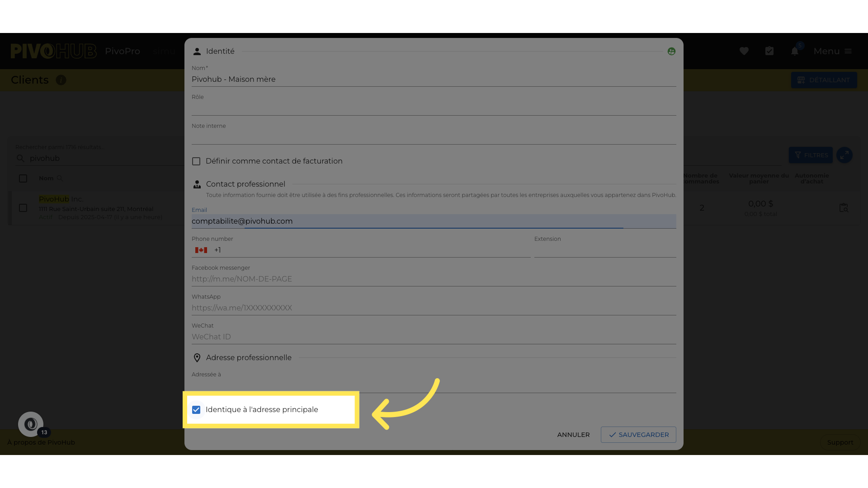
Task: Enable 'Définir comme contact de facturation'
Action: click(196, 161)
